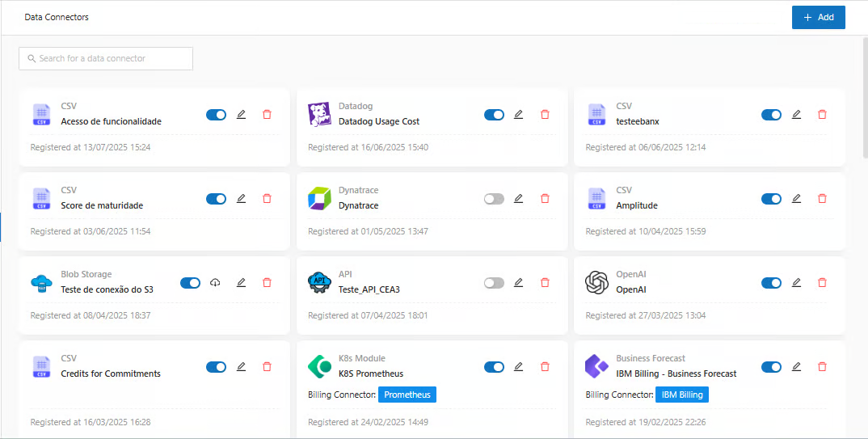Delete the Acesso de funcionalidade connector
This screenshot has height=439, width=868.
pos(267,115)
